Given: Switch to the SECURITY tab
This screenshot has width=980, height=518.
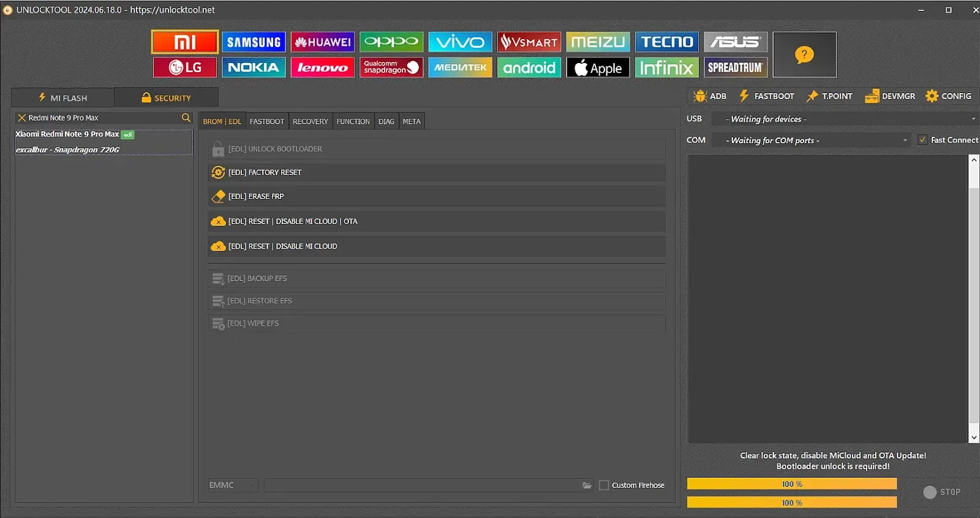Looking at the screenshot, I should 166,97.
